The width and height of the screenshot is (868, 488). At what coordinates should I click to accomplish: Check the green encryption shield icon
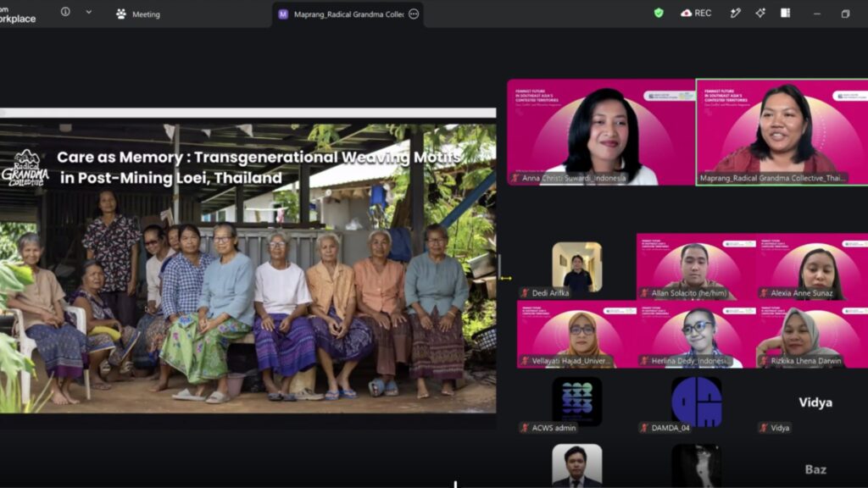[658, 13]
